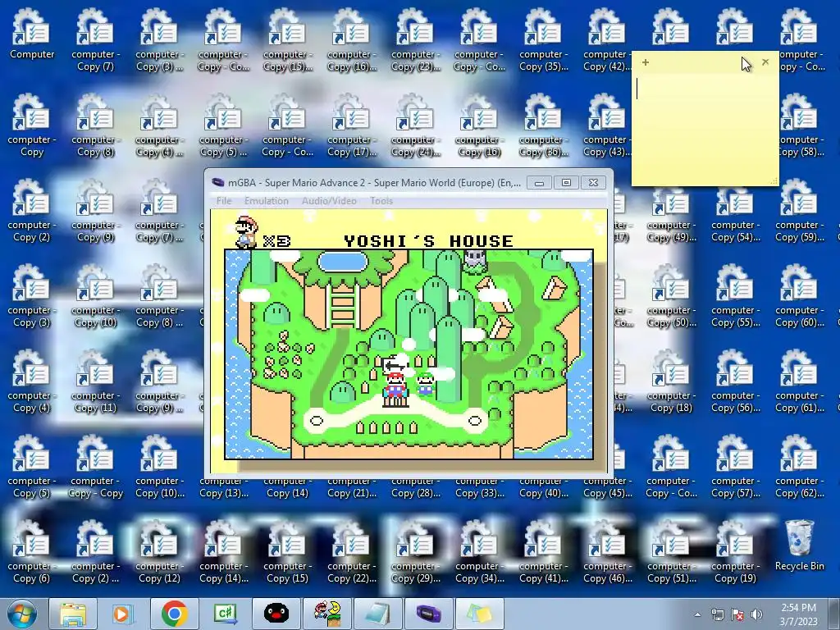Screen dimensions: 840x630
Task: Select the computer - Copy (22) shortcut
Action: coord(351,550)
